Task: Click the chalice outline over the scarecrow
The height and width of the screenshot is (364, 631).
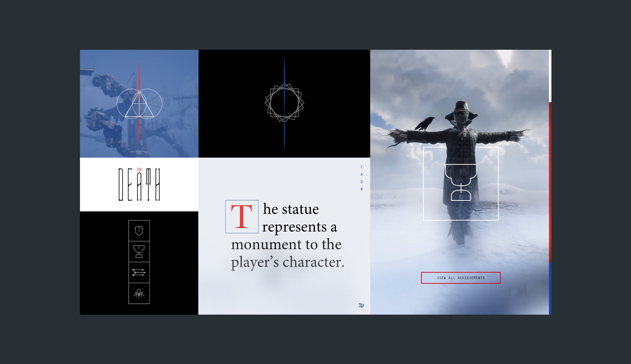Action: pyautogui.click(x=461, y=182)
